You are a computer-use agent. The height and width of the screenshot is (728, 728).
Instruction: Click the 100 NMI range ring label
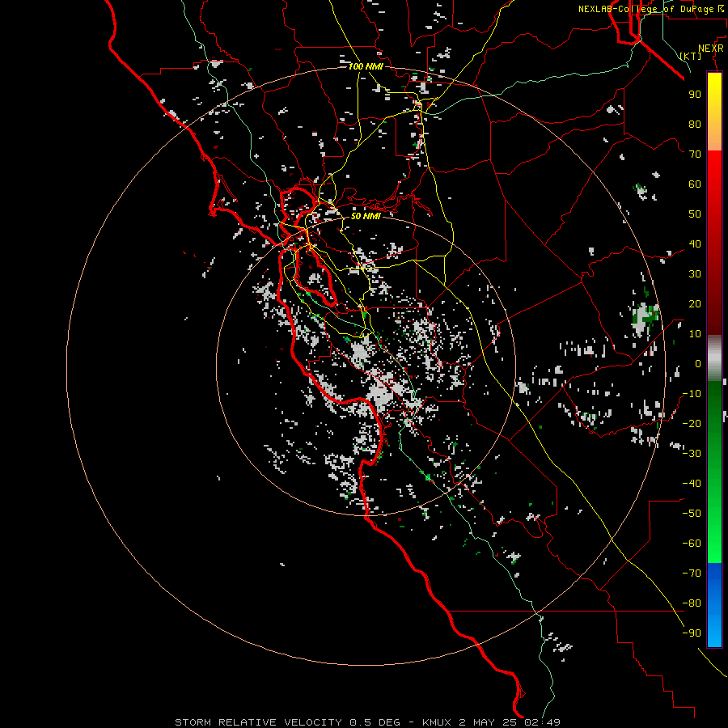coord(366,66)
